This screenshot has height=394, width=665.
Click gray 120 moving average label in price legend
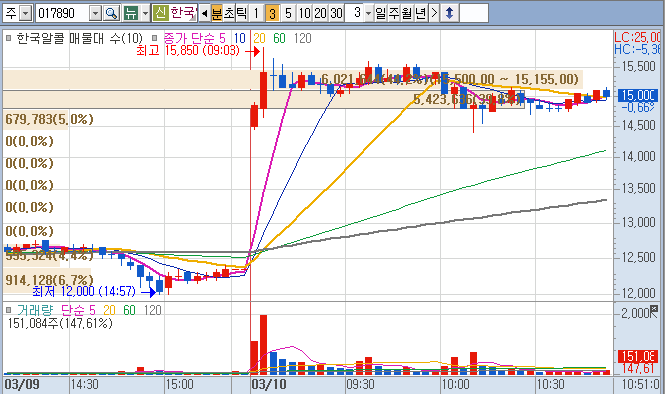302,39
